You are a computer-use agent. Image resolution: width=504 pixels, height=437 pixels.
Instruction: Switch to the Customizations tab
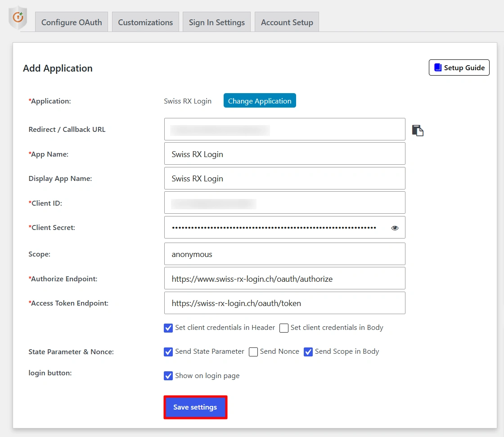click(x=145, y=22)
